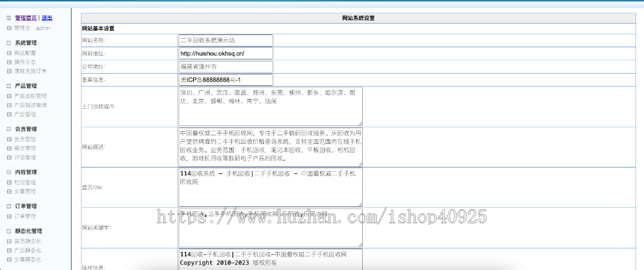Click the resize grip of 上门回收城市 textarea

(360, 123)
